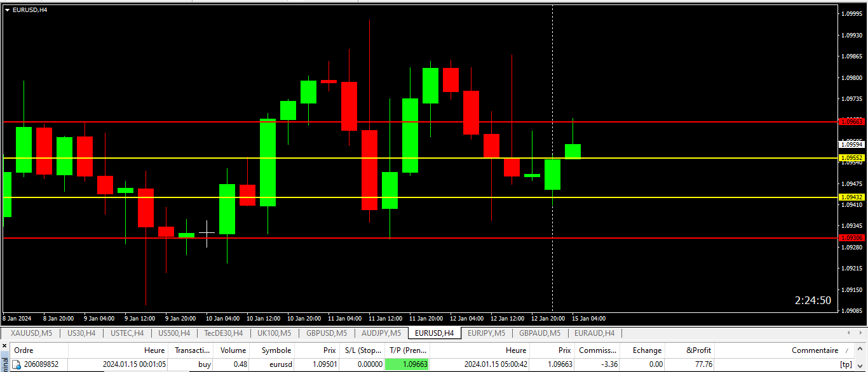
Task: Switch to the XAUUSD,M5 chart tab
Action: pos(32,333)
